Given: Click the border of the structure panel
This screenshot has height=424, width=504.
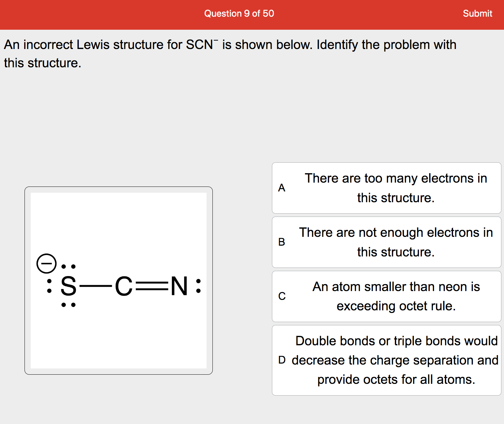Looking at the screenshot, I should (119, 188).
